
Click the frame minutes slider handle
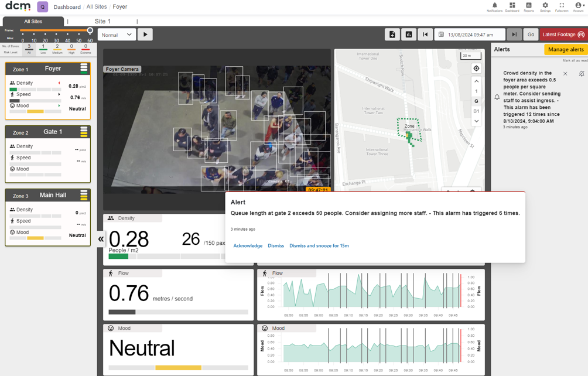coord(90,30)
